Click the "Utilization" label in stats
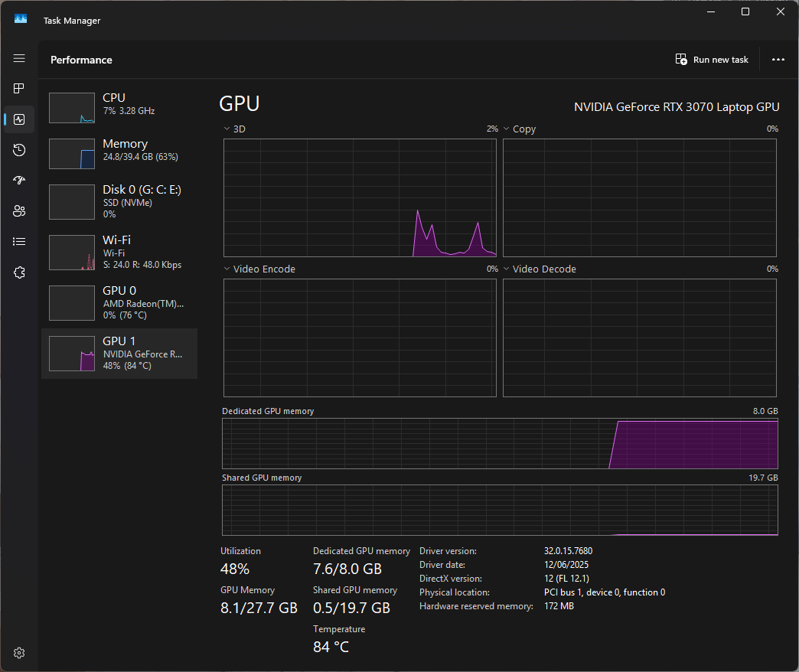 [x=240, y=551]
